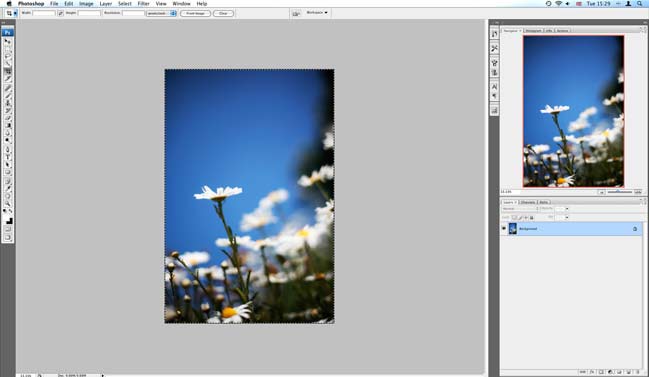Open the resolution units dropdown
The image size is (649, 377).
coord(161,13)
